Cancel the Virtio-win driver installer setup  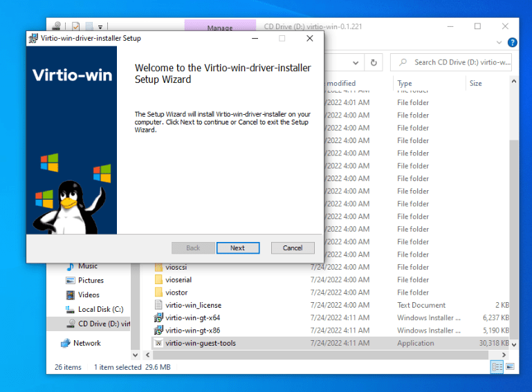click(x=293, y=248)
